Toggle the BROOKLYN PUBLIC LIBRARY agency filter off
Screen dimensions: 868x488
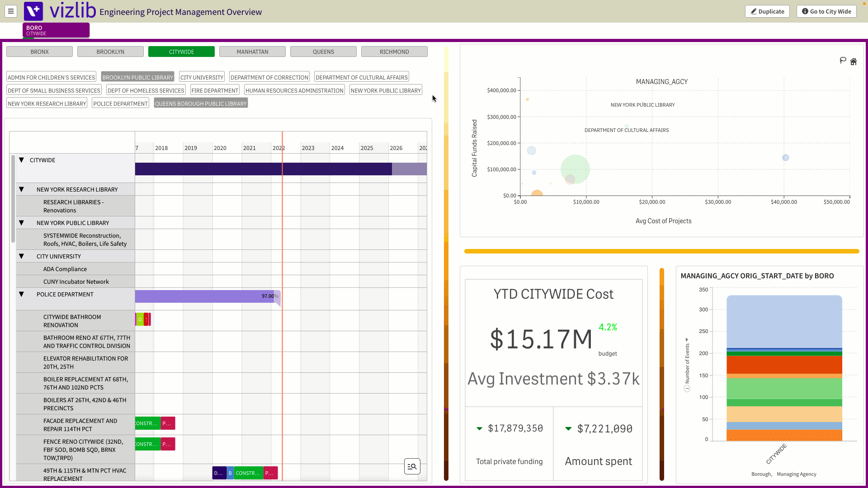click(x=137, y=76)
